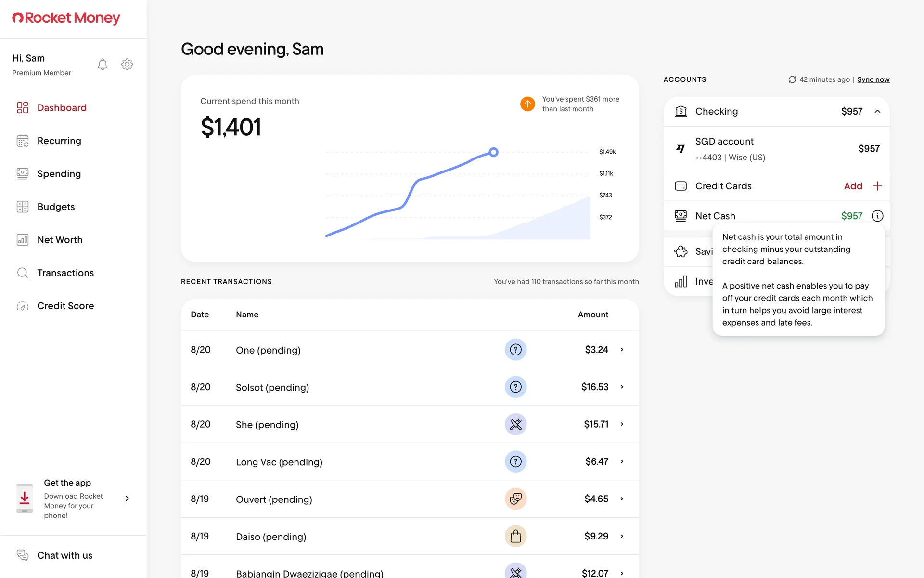Click the notifications bell icon
Screen dimensions: 924x578
(x=103, y=65)
